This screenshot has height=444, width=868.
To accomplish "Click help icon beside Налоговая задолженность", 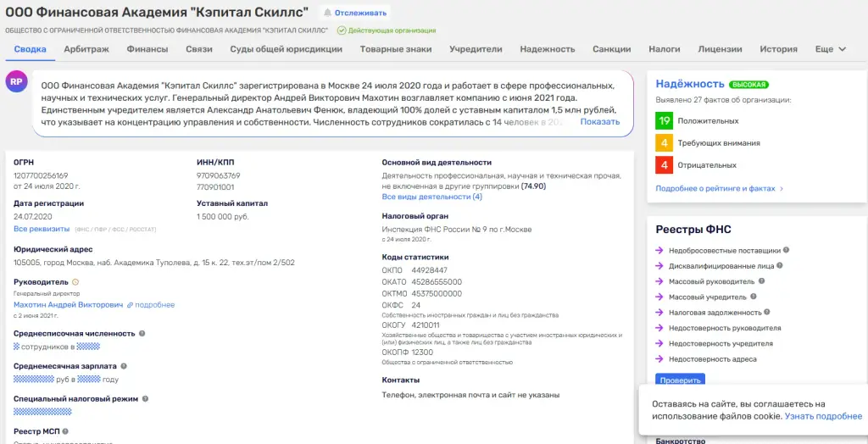I will click(766, 312).
